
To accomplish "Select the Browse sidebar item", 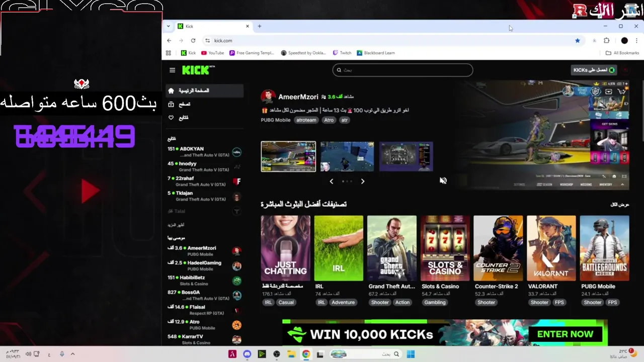I will point(205,104).
